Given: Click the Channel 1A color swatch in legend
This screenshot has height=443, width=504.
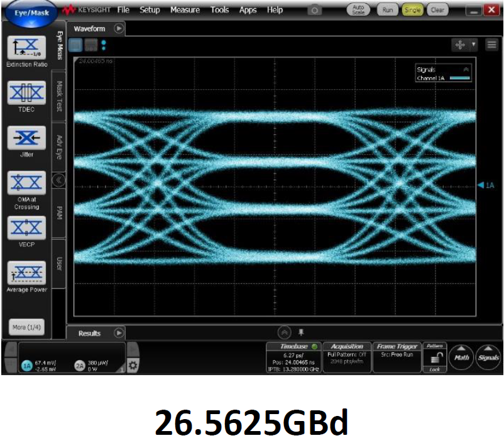Looking at the screenshot, I should pyautogui.click(x=459, y=79).
